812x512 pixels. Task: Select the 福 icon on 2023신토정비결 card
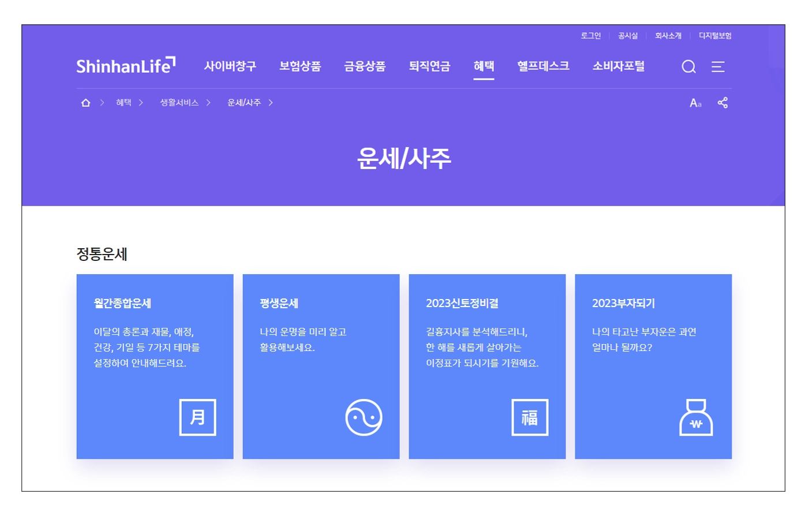[x=530, y=417]
